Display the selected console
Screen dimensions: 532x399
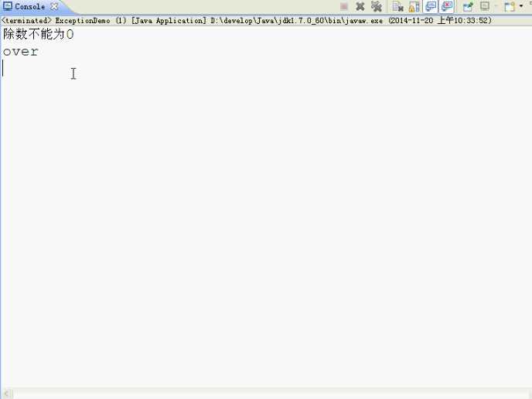(x=485, y=6)
